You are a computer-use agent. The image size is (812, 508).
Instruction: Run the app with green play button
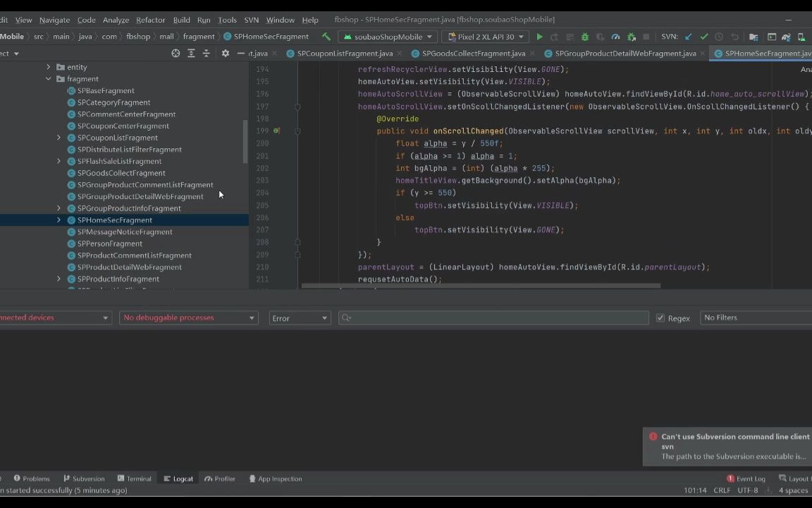pos(540,37)
